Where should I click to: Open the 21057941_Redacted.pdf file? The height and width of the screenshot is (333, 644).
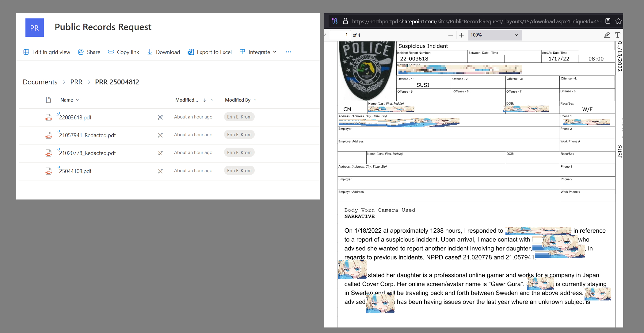pos(87,135)
